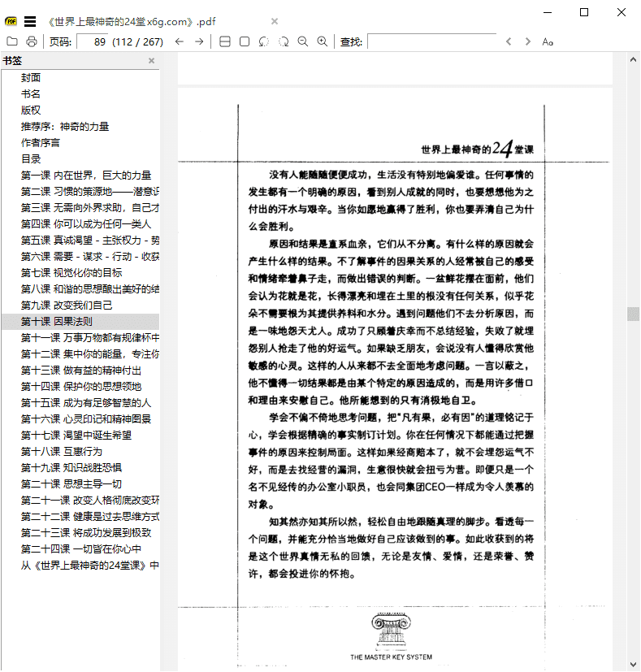Viewport: 641px width, 672px height.
Task: Zoom in using the plus magnifier
Action: click(x=323, y=41)
